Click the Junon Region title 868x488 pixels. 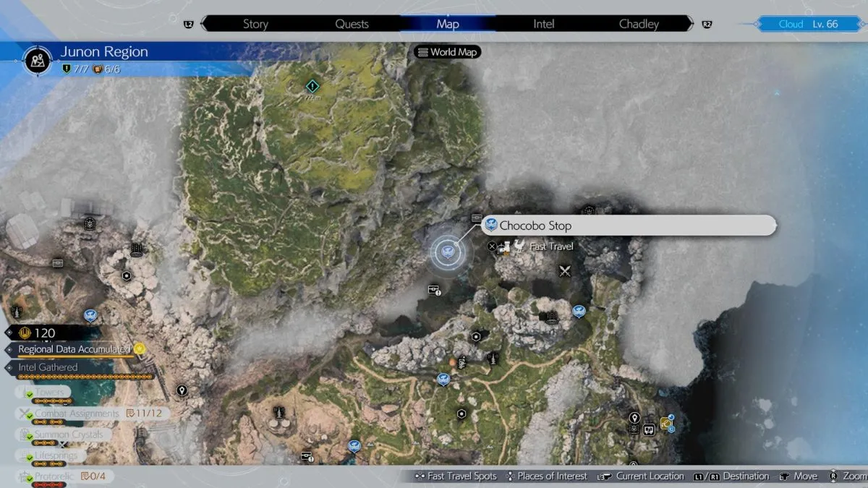tap(104, 51)
